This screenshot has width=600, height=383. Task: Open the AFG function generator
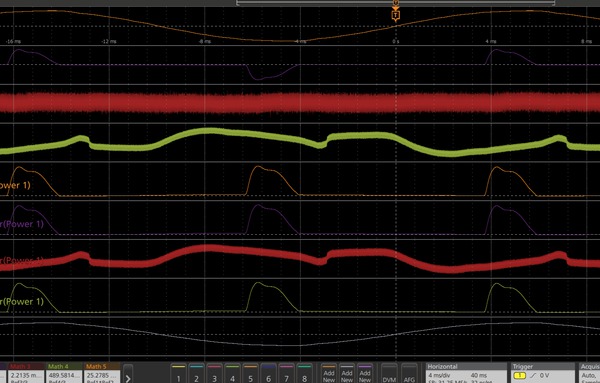pyautogui.click(x=409, y=373)
